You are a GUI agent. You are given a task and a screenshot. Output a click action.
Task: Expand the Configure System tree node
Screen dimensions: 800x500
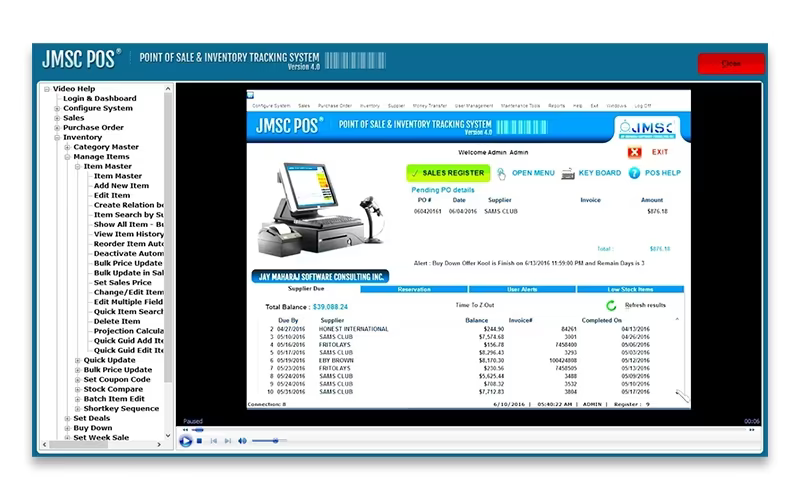(x=57, y=109)
